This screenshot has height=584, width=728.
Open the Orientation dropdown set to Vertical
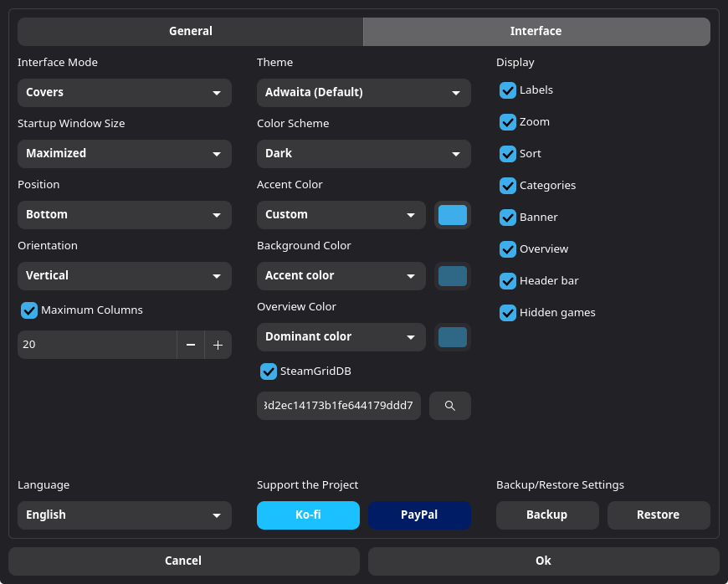(125, 276)
